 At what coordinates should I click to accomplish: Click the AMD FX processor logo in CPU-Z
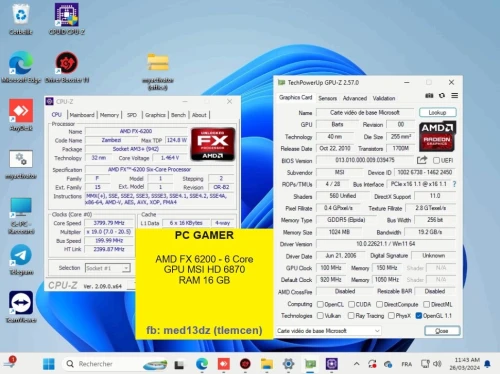(213, 144)
